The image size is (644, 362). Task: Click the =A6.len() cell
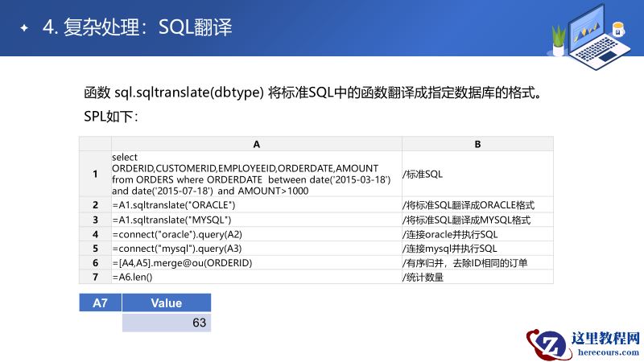pos(256,278)
